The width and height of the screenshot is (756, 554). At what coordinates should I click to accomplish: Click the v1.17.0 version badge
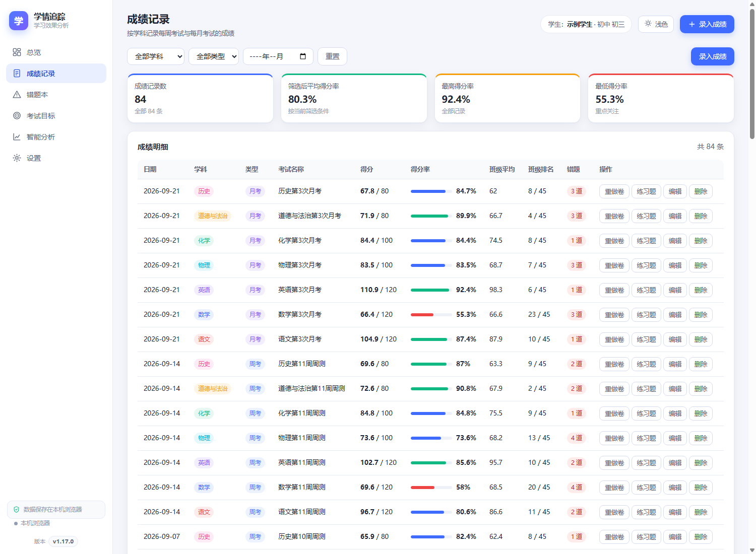click(63, 541)
